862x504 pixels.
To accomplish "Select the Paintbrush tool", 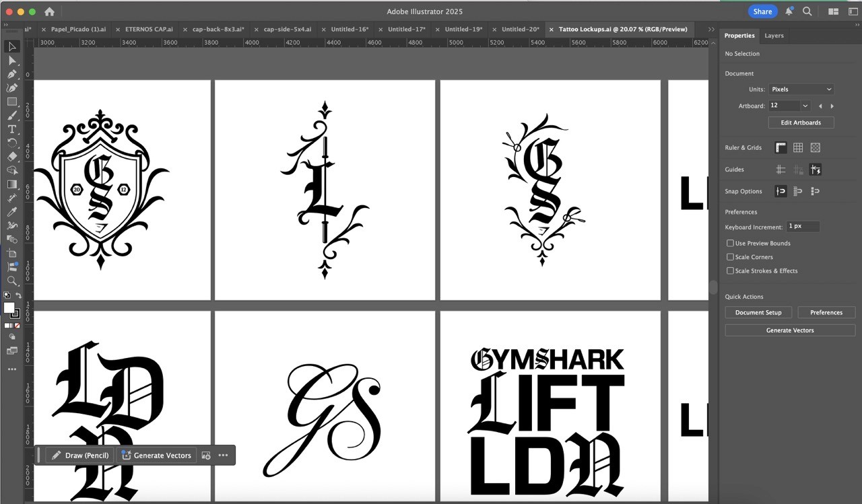I will [12, 116].
